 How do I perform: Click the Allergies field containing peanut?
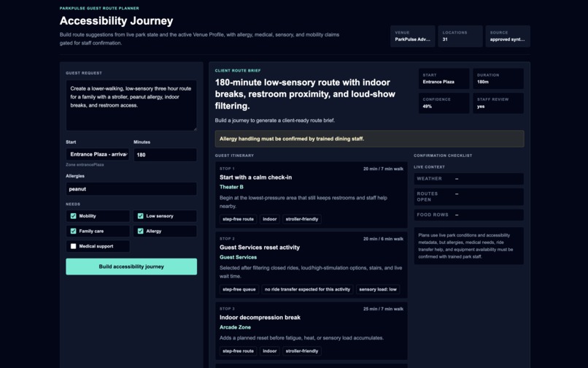131,189
